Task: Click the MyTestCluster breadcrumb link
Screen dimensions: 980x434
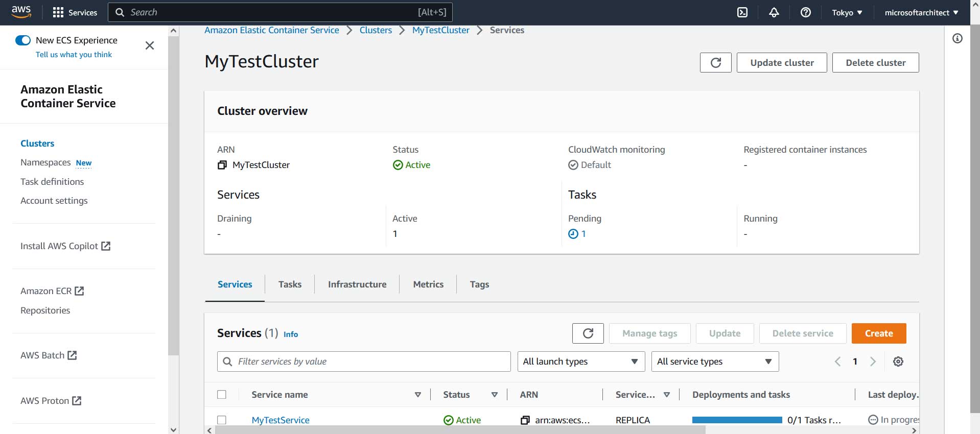Action: coord(441,30)
